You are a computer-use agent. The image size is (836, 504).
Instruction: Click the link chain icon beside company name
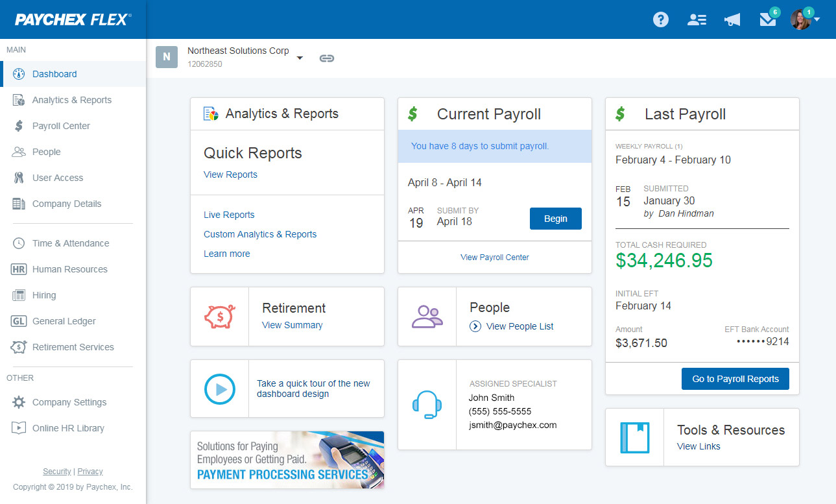click(327, 58)
